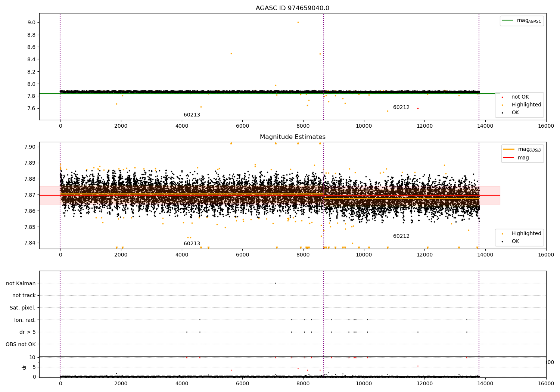Select the mag AGASC legend label in top panel
The image size is (560, 392).
click(x=529, y=21)
